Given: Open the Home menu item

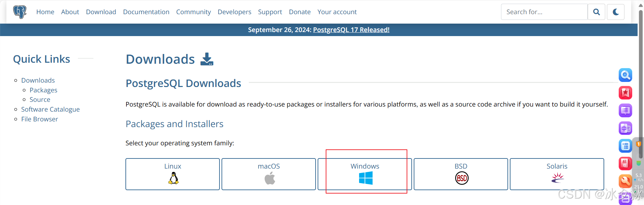Looking at the screenshot, I should [x=45, y=12].
